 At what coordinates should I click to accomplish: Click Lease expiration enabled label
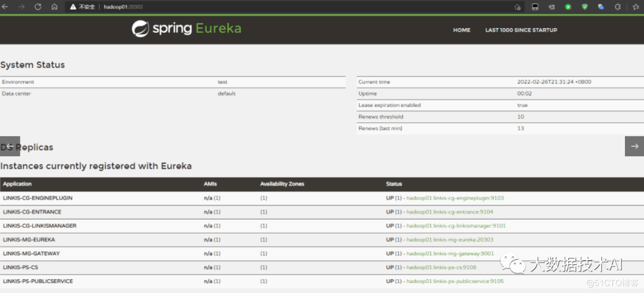tap(389, 105)
